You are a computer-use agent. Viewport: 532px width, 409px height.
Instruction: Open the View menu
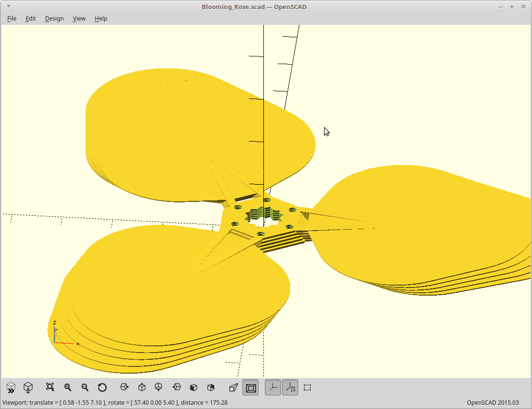coord(79,18)
